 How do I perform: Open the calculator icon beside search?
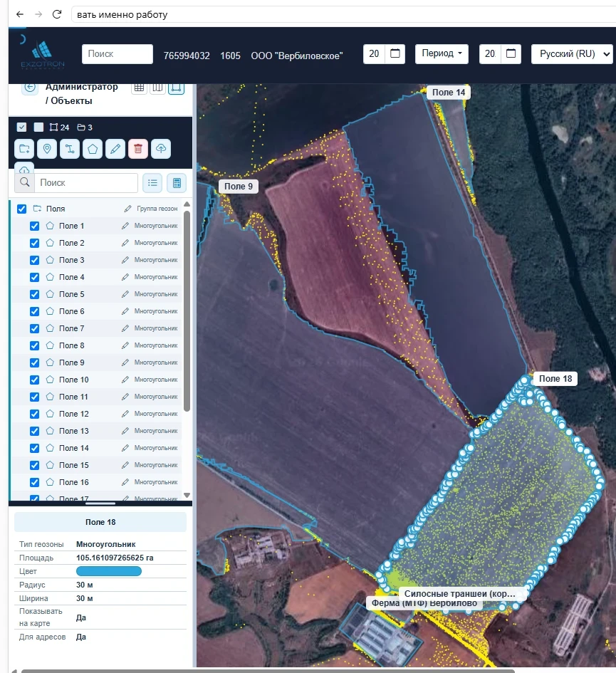[177, 183]
